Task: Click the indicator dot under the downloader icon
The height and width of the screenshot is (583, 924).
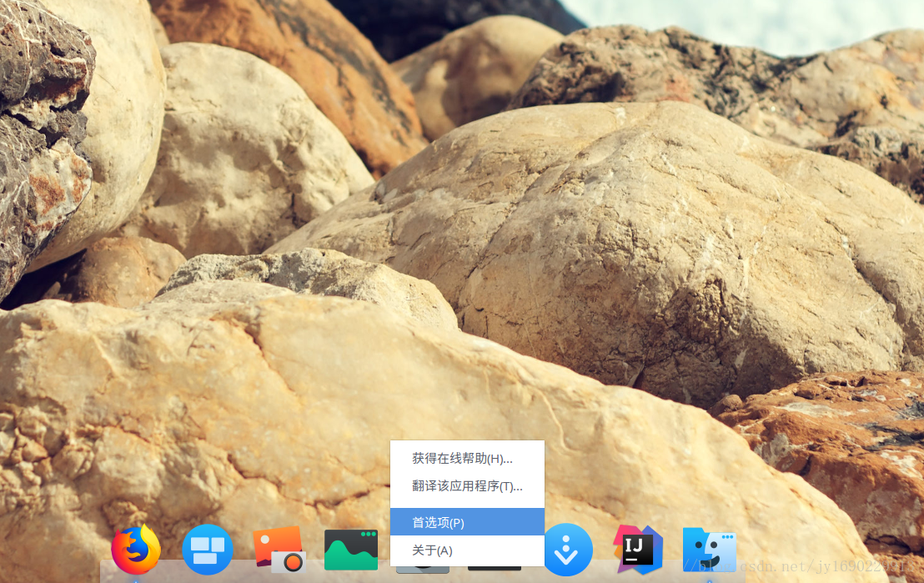Action: tap(568, 579)
